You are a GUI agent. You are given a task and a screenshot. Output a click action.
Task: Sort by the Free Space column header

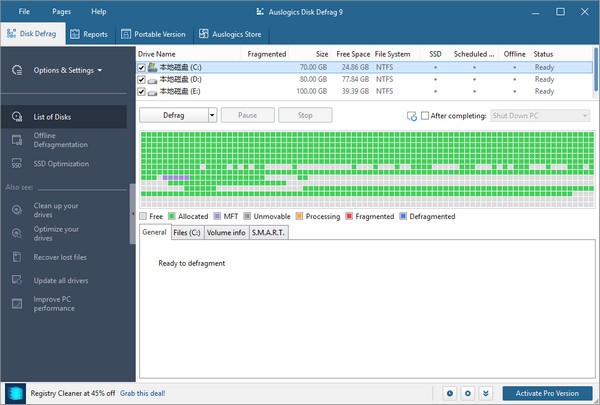click(x=353, y=54)
